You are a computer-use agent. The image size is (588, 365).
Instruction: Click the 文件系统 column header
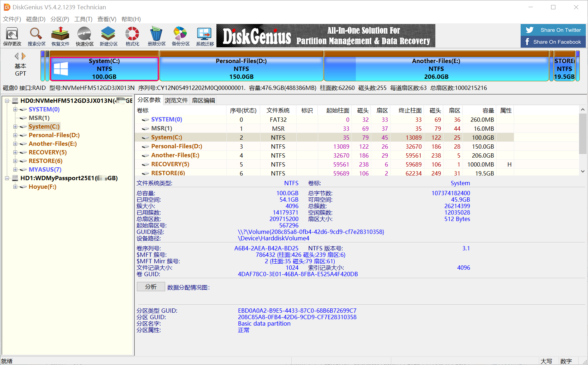click(278, 110)
